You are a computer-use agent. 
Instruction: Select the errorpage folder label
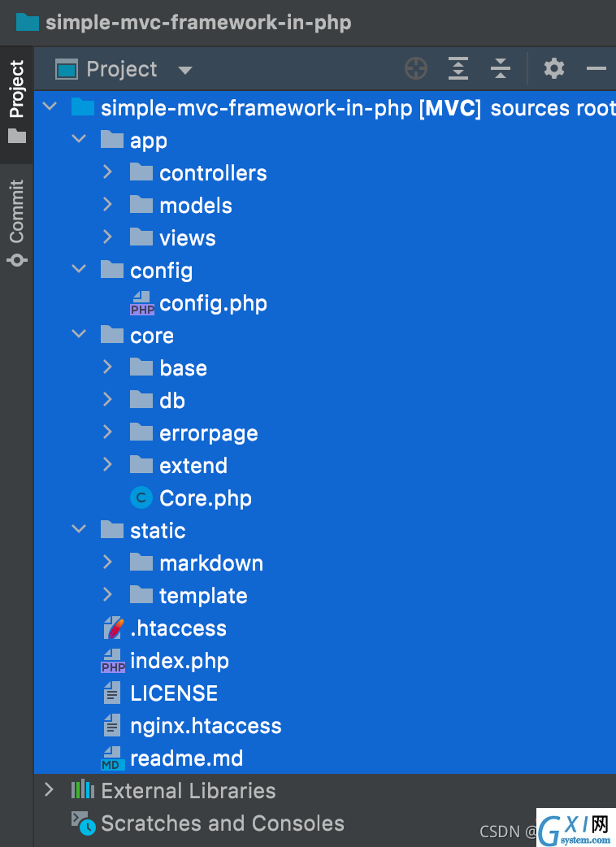coord(209,434)
